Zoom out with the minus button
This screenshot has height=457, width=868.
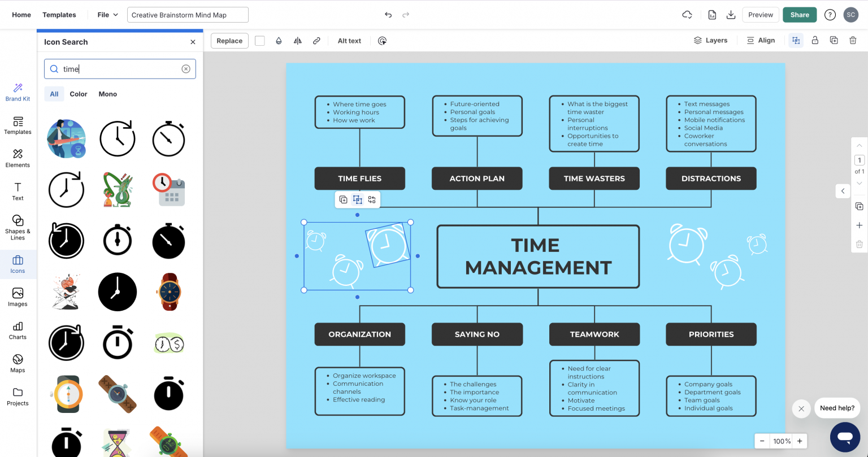[762, 441]
